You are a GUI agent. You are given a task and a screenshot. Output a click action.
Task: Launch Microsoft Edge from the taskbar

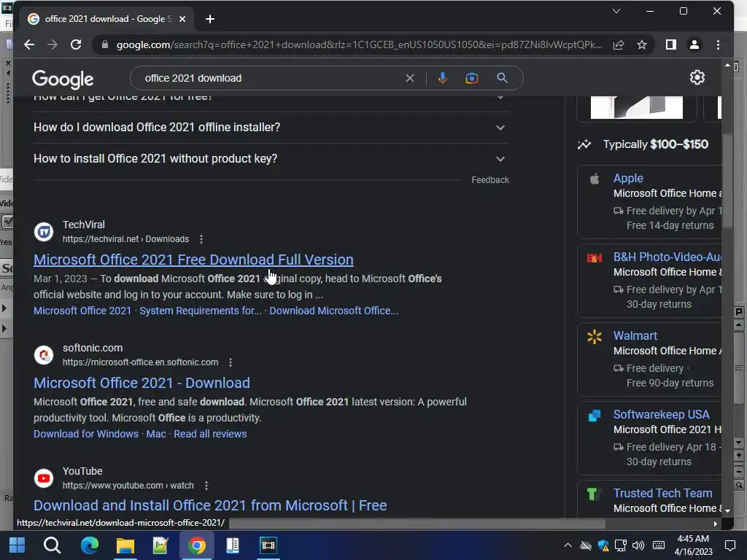click(89, 545)
